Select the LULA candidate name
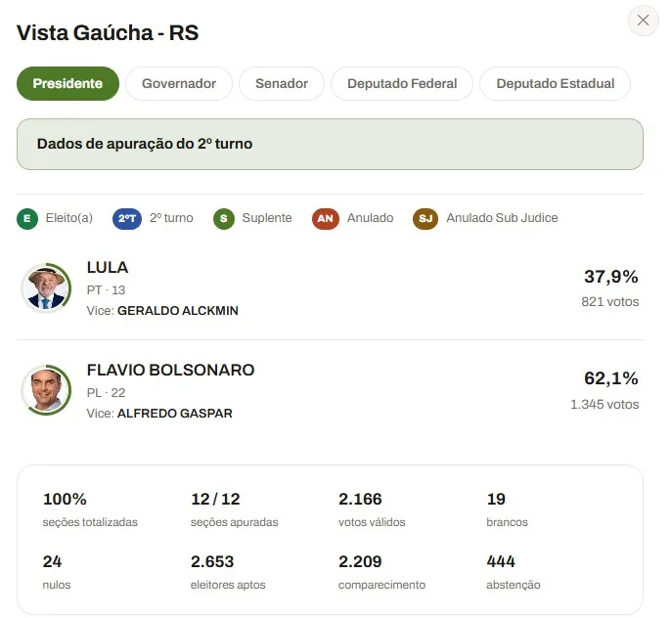This screenshot has width=672, height=618. click(108, 267)
